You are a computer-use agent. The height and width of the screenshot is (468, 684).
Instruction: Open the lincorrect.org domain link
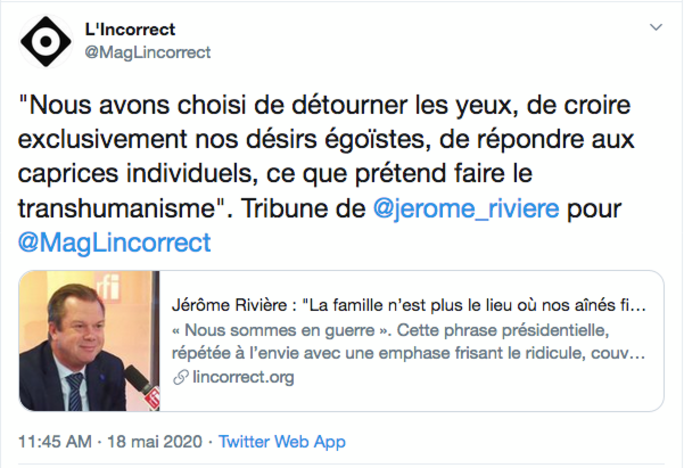coord(241,378)
